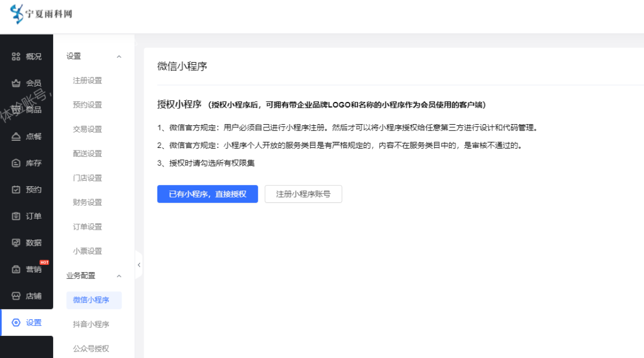Open the 概况 menu item
This screenshot has height=358, width=644.
[x=26, y=57]
